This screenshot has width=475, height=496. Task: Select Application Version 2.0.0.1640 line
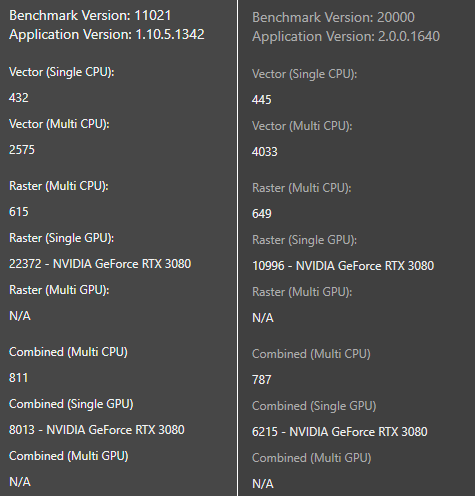point(346,37)
